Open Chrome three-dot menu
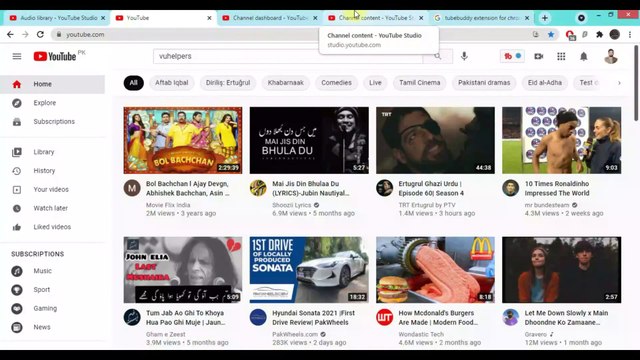 (630, 35)
